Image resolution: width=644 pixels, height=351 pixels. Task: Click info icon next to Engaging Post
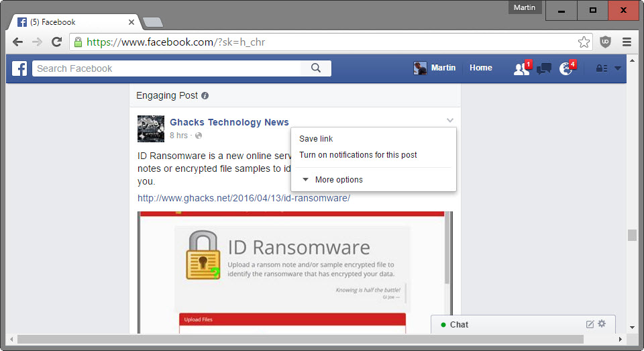pyautogui.click(x=205, y=96)
